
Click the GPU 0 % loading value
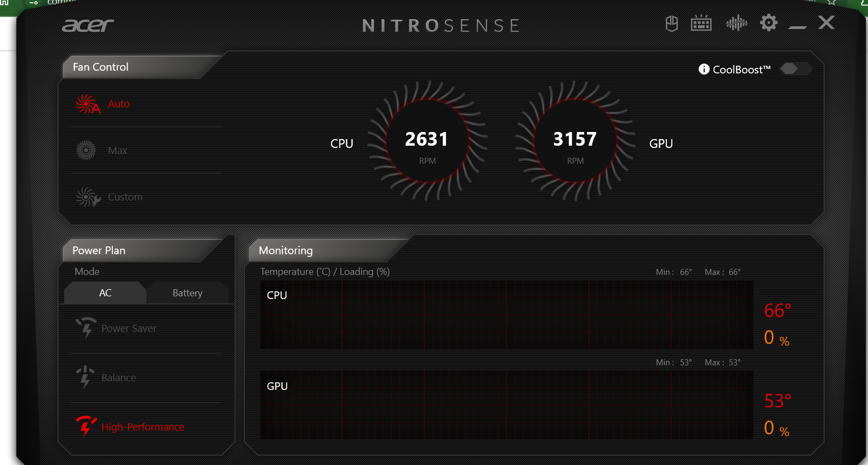click(776, 428)
